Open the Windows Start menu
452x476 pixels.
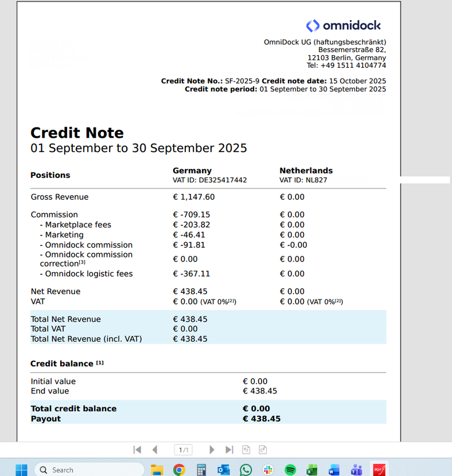[21, 470]
